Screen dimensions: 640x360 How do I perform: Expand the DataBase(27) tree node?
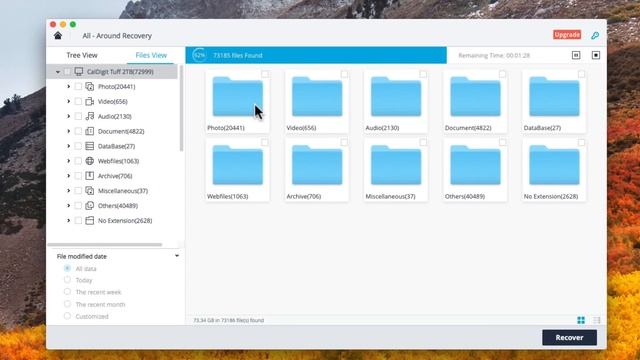pyautogui.click(x=68, y=146)
